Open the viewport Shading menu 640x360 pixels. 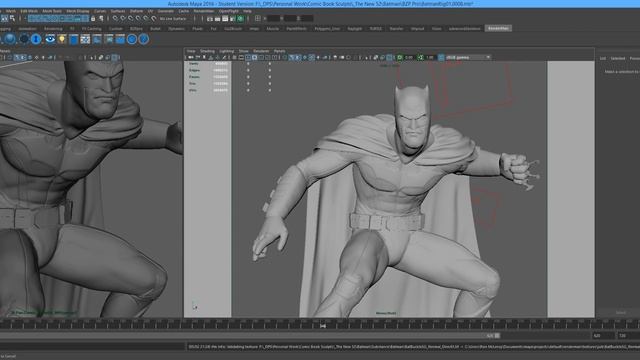coord(207,51)
